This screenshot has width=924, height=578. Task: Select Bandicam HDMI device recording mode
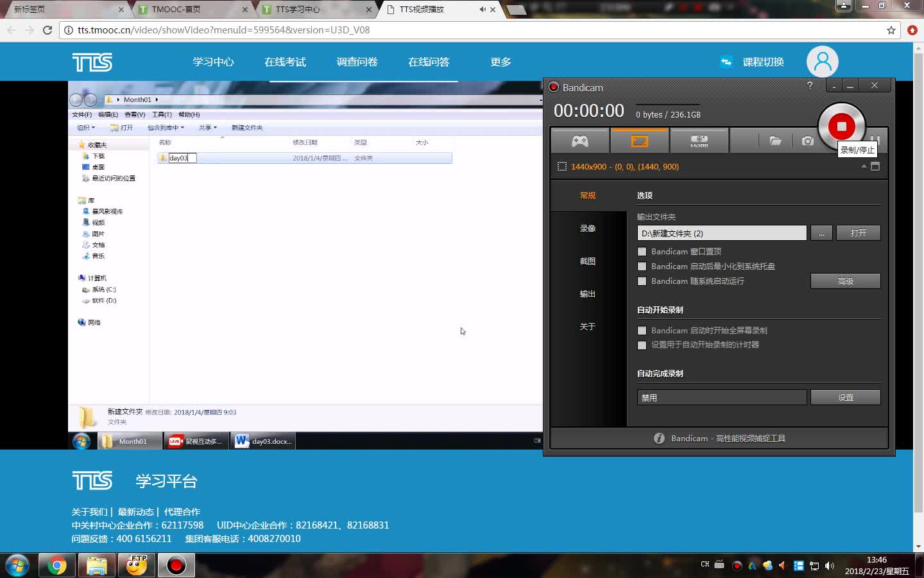point(699,141)
